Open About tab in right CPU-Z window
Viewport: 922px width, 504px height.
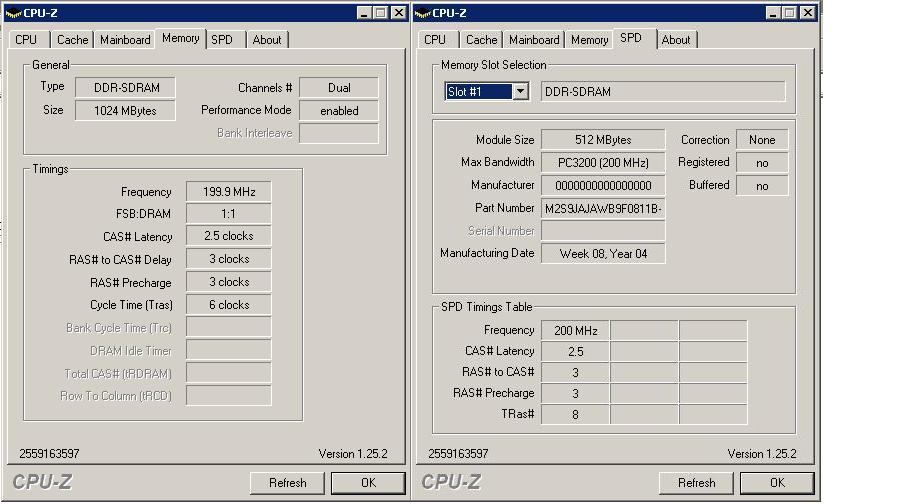(676, 39)
